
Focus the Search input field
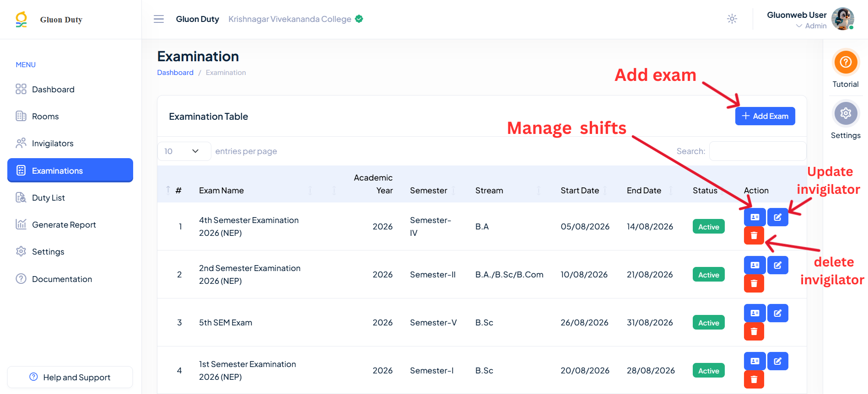tap(757, 151)
